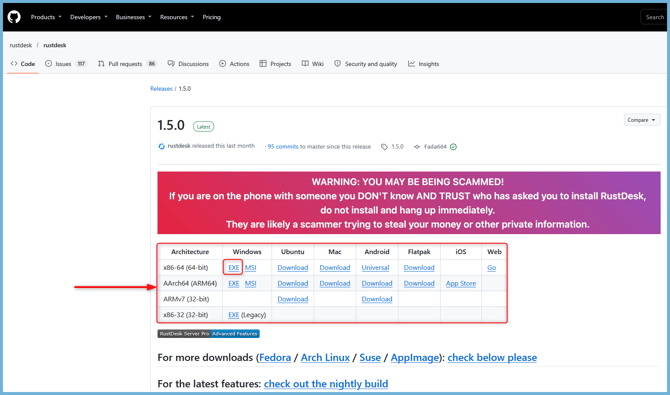This screenshot has height=395, width=670.
Task: Open check out the nightly build link
Action: [x=326, y=384]
